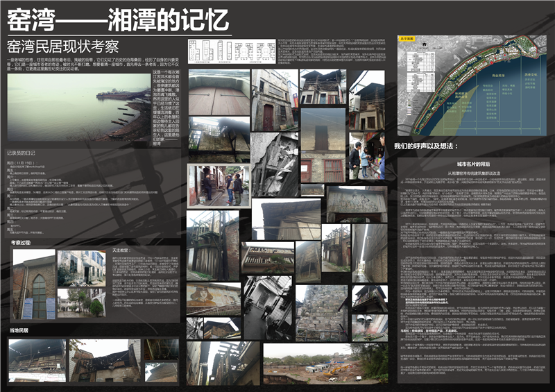Click the 周二 diary entry label
The image size is (555, 392).
10,208
